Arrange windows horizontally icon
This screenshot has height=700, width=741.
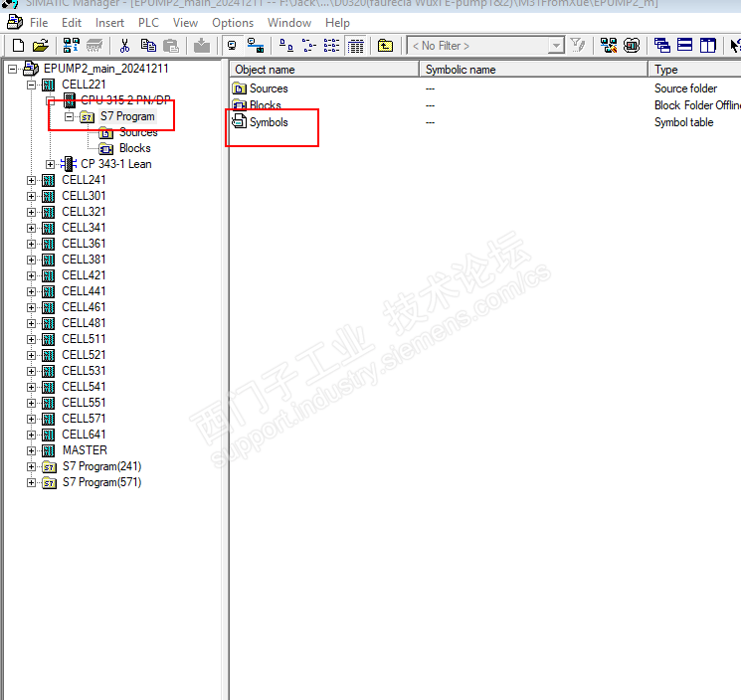tap(684, 46)
